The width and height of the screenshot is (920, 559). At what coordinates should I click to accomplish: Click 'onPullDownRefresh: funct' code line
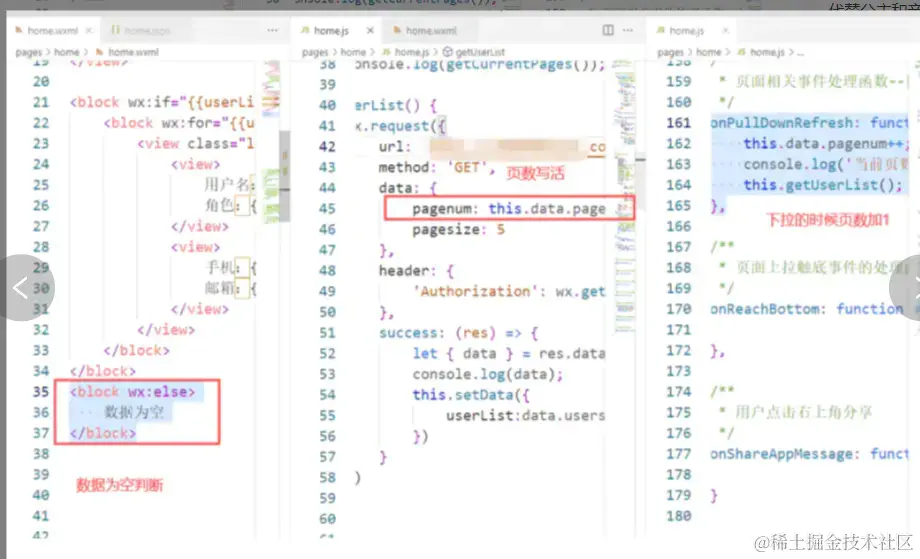click(810, 123)
